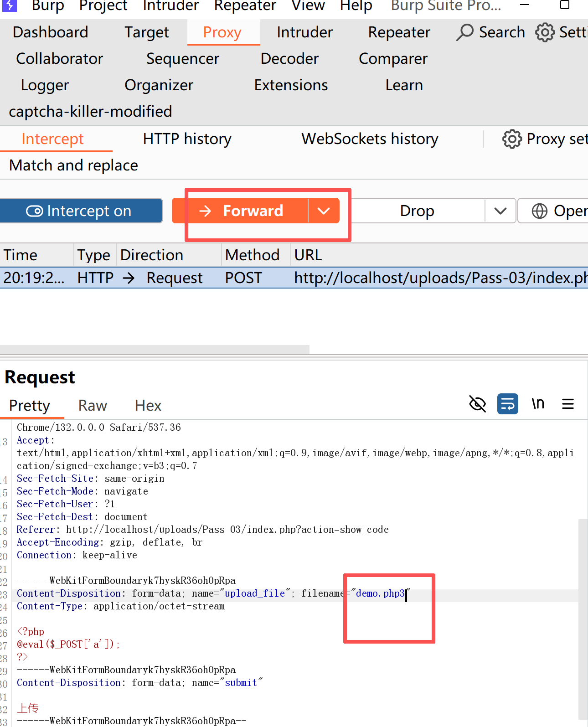Click the Accept-Encoding header line
Screen dimensions: 588x727
(x=109, y=542)
